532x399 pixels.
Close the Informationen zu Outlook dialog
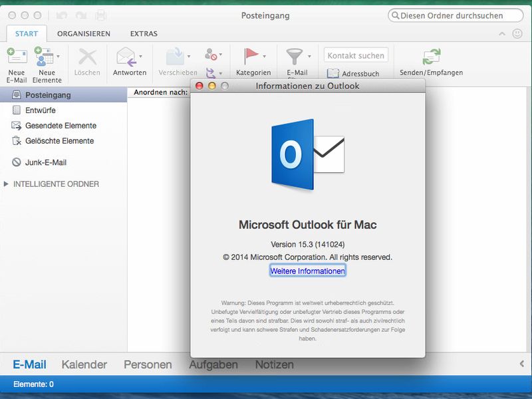click(x=199, y=86)
